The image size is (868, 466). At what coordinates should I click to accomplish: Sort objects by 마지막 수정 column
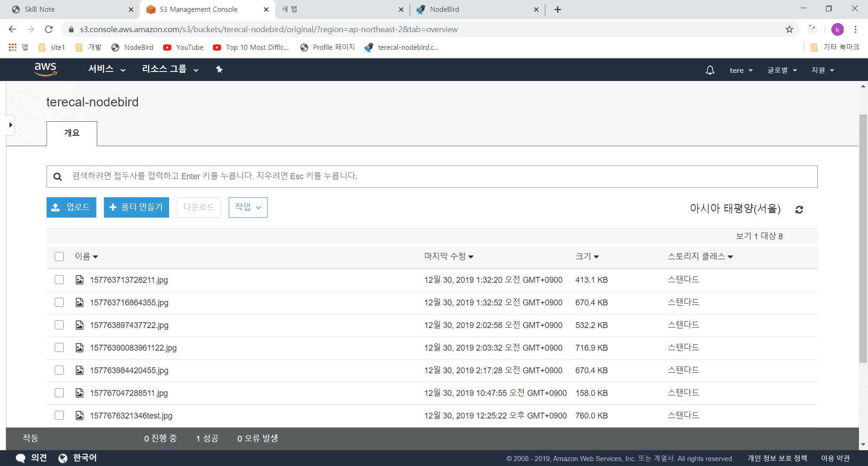click(449, 257)
